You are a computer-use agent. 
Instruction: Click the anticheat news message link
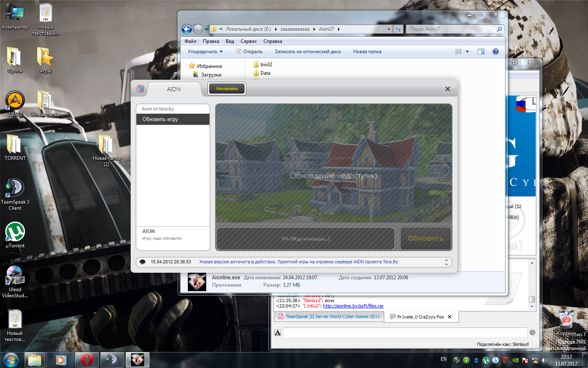coord(298,262)
